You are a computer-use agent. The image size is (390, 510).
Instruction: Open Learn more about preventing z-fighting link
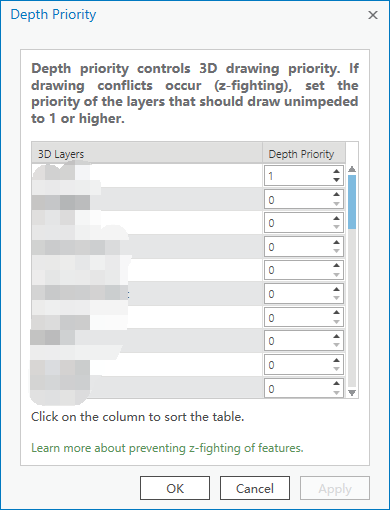tap(167, 448)
